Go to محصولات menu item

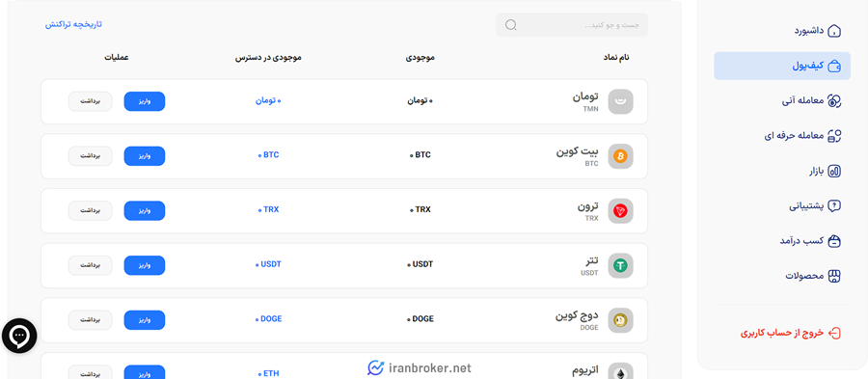pos(805,276)
